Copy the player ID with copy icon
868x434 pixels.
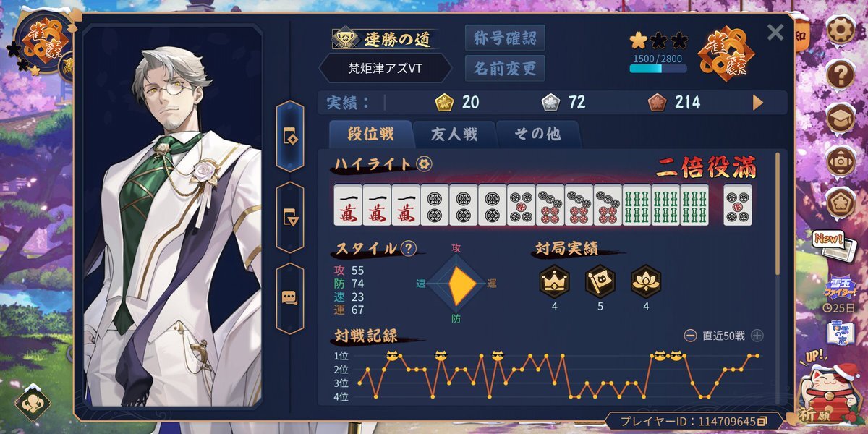pyautogui.click(x=762, y=421)
